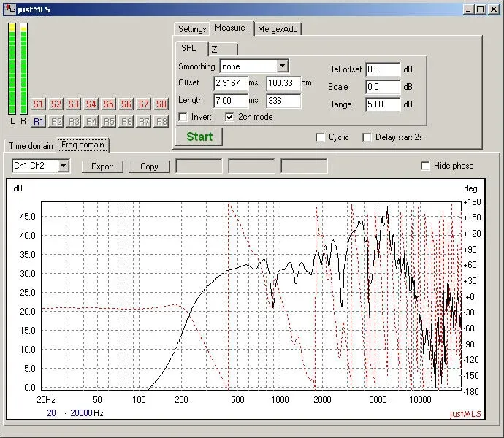Screen dimensions: 504x438
Task: Click the Scale dB field
Action: (x=383, y=87)
